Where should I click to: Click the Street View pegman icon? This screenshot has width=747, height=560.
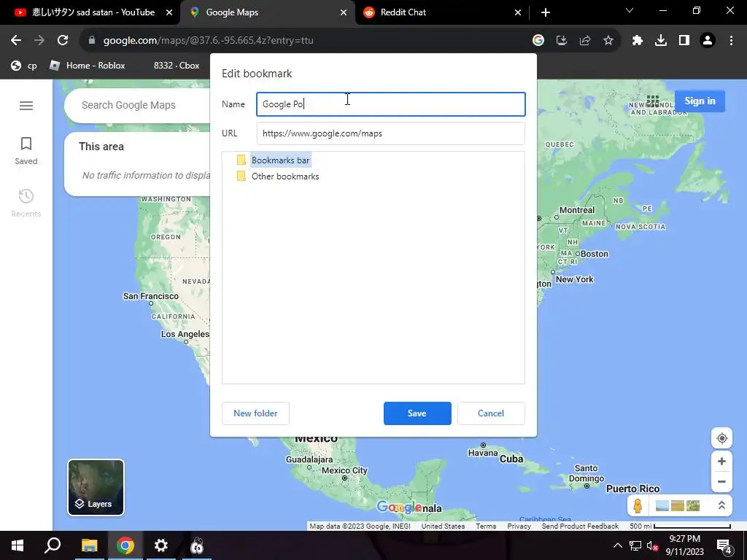(638, 505)
